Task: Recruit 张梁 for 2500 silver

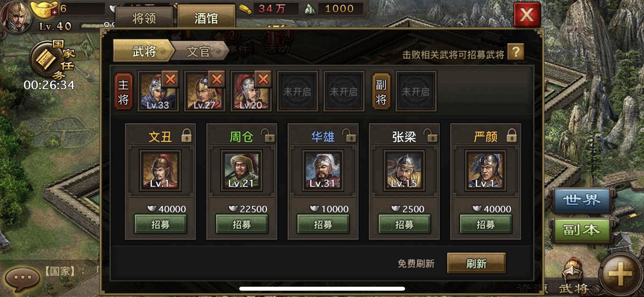Action: pos(404,224)
